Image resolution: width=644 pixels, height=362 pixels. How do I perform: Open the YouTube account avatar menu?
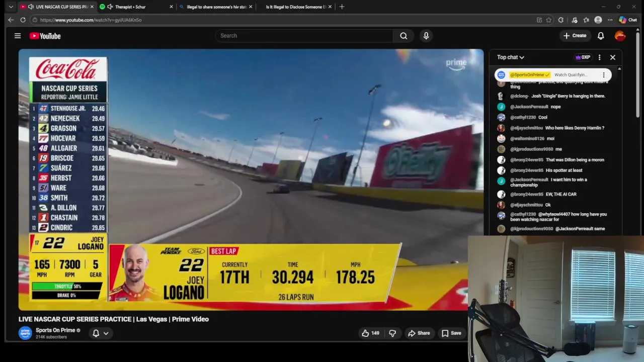click(x=620, y=36)
